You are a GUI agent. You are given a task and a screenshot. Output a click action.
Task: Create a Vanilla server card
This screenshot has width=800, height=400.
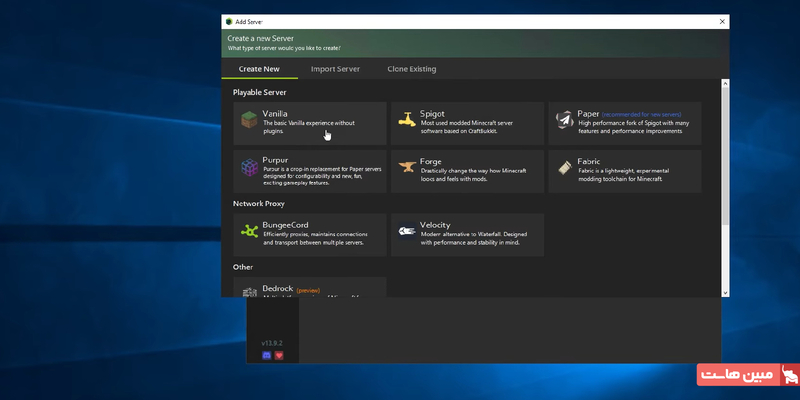310,123
